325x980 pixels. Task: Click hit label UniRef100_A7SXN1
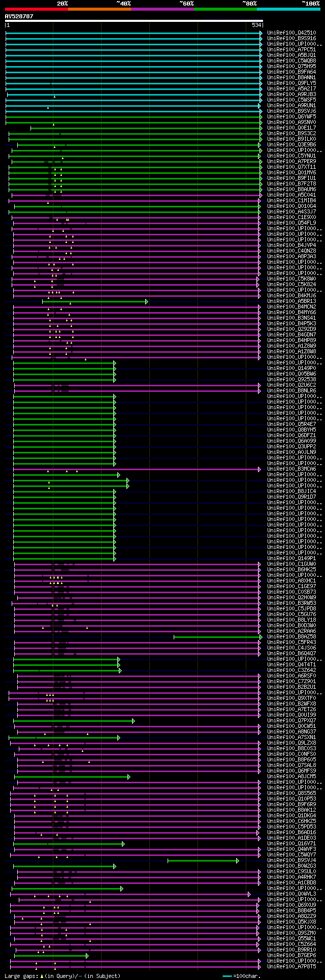(292, 738)
